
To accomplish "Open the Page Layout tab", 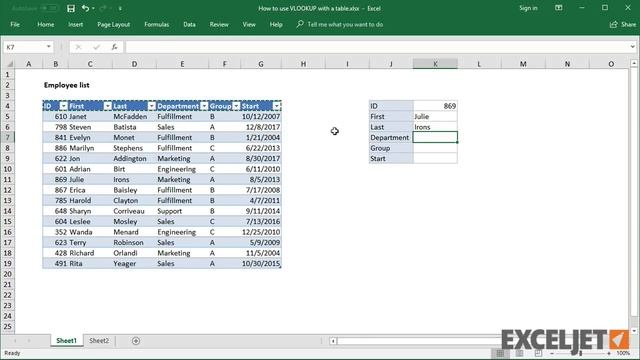I will point(113,24).
